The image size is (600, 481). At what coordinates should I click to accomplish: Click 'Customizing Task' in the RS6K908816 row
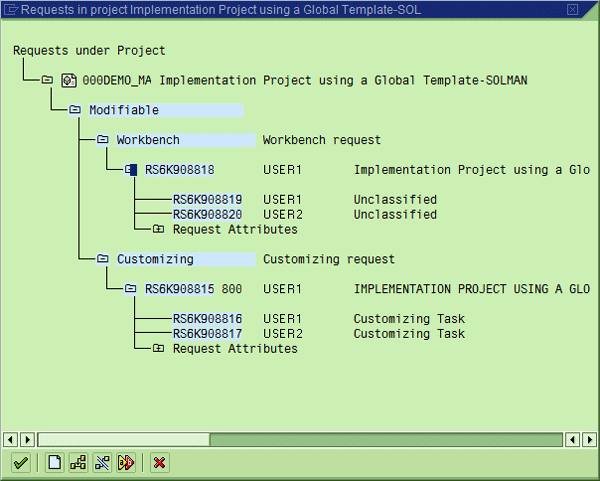[409, 319]
